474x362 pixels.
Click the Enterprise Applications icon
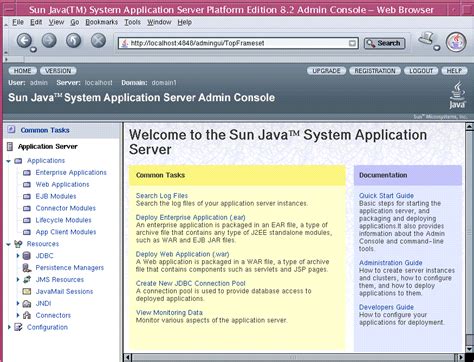pyautogui.click(x=27, y=173)
